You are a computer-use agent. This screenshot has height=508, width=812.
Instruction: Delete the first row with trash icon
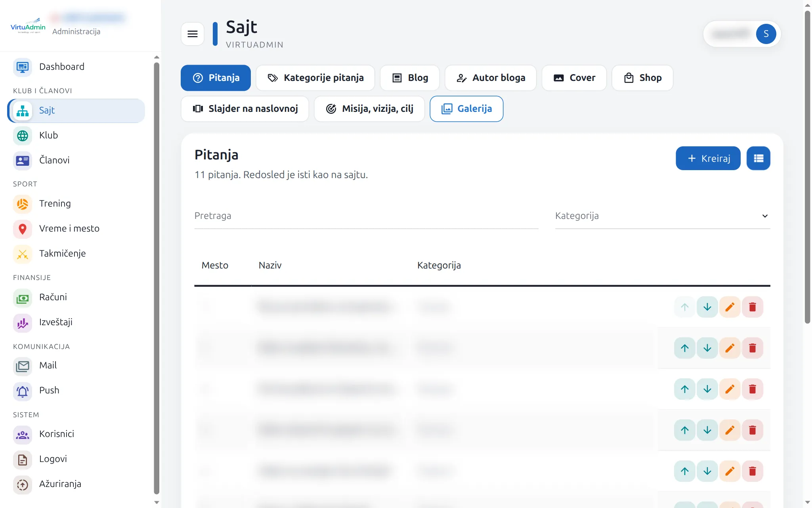click(x=752, y=307)
